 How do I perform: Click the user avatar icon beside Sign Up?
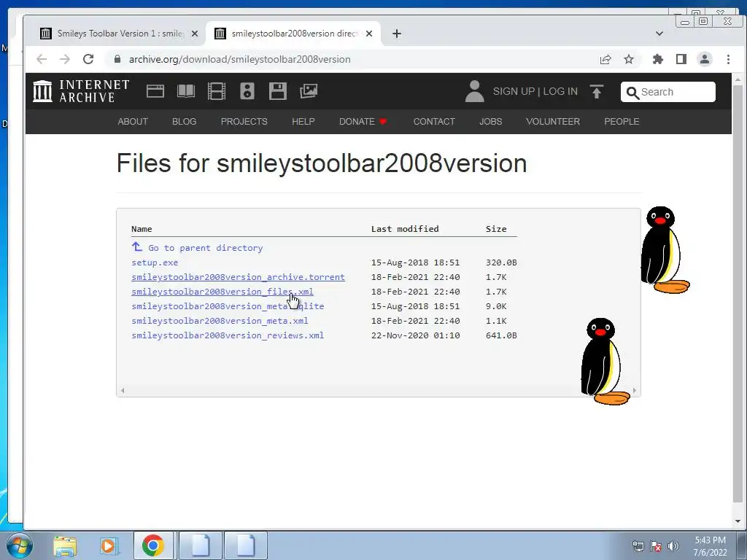474,91
